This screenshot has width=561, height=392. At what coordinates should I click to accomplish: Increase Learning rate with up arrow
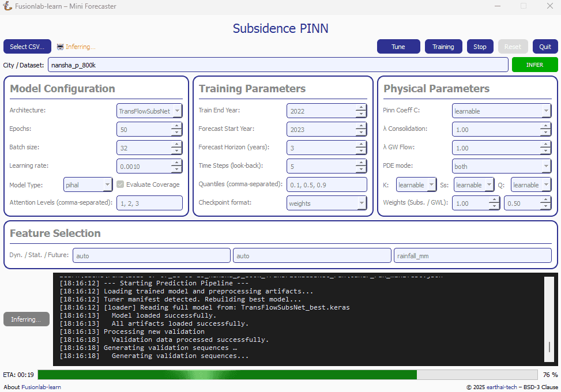tap(176, 163)
